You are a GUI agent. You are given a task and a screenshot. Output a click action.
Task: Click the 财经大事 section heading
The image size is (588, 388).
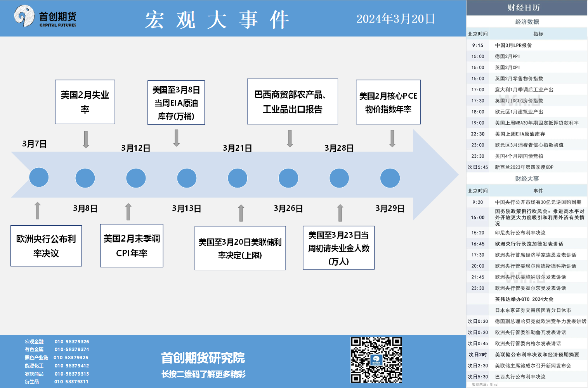(x=527, y=179)
